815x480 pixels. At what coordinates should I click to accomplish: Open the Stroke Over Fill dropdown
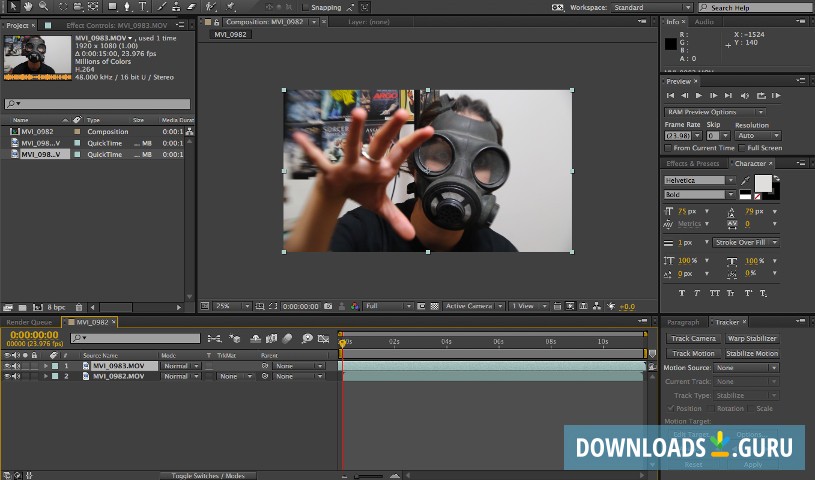coord(745,242)
